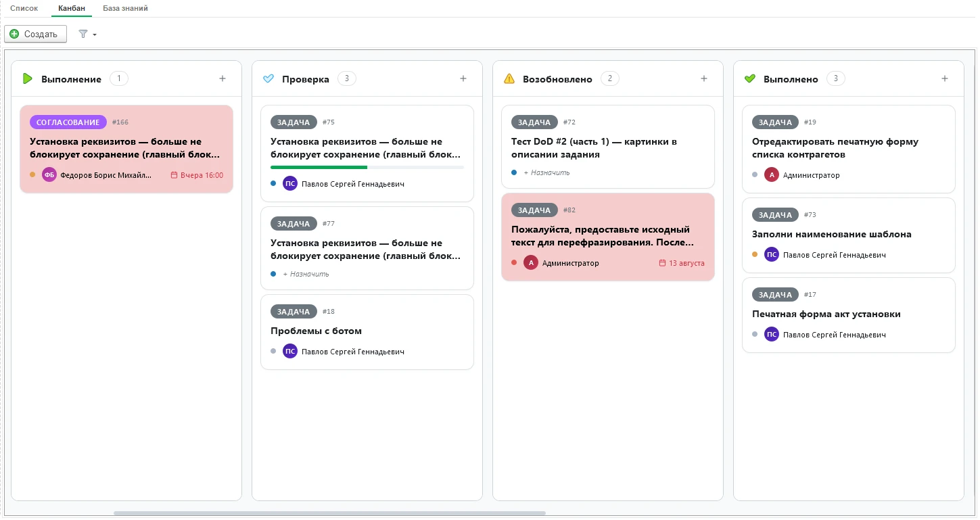Screen dimensions: 980x520
Task: Click the blue checkmark icon beside Проверка
Action: 268,78
